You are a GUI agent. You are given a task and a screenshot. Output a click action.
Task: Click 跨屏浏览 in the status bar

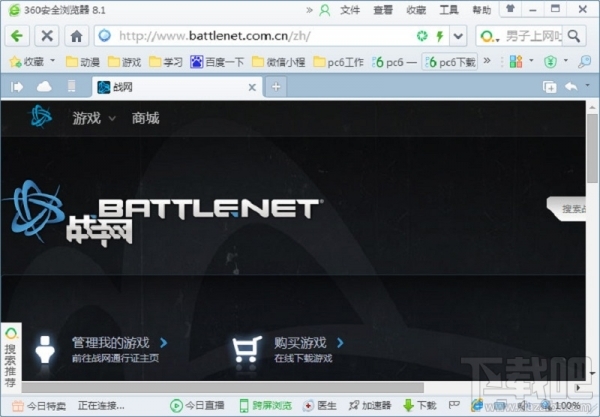coord(266,406)
